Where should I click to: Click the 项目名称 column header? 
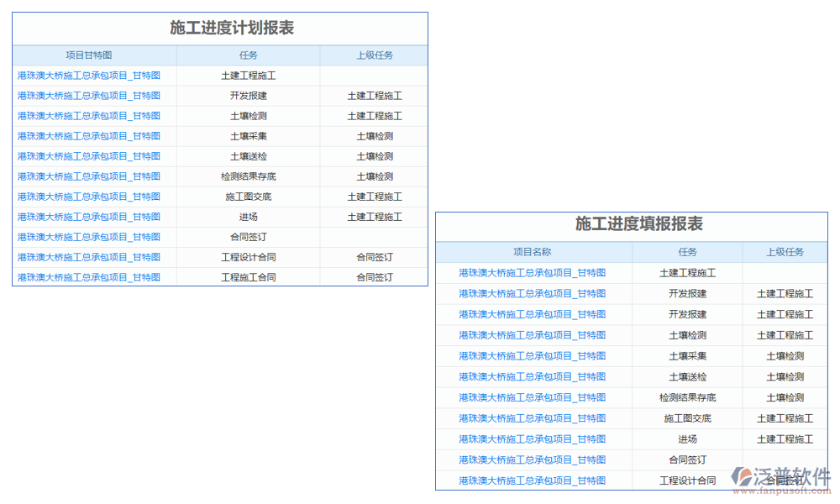click(x=532, y=252)
